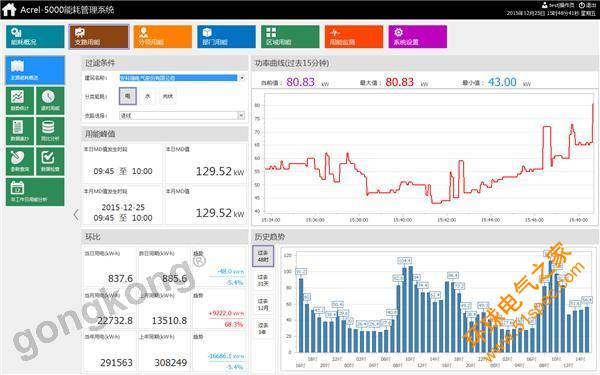
Task: Expand the branch selection dropdown
Action: pyautogui.click(x=241, y=115)
